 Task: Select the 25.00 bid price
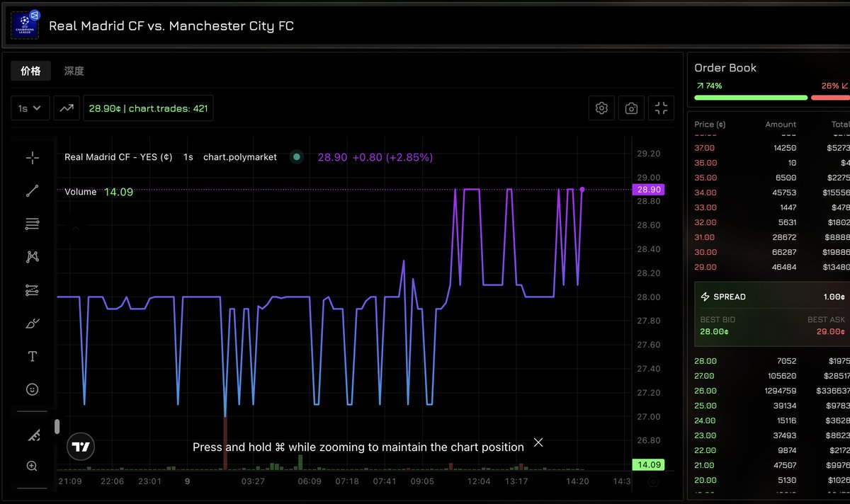tap(705, 406)
